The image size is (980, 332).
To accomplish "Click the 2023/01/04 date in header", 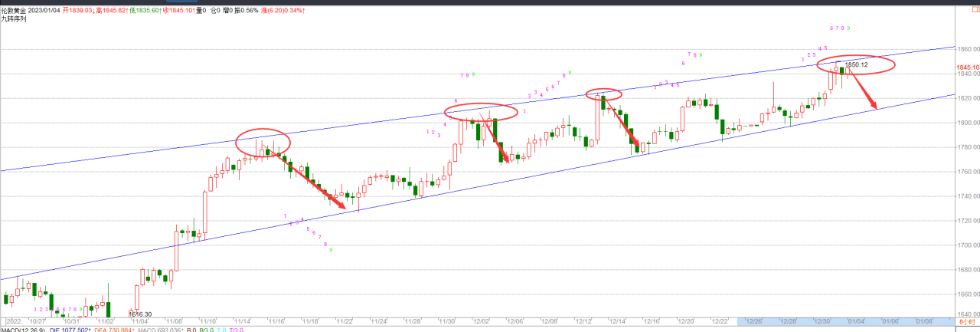I will (44, 11).
